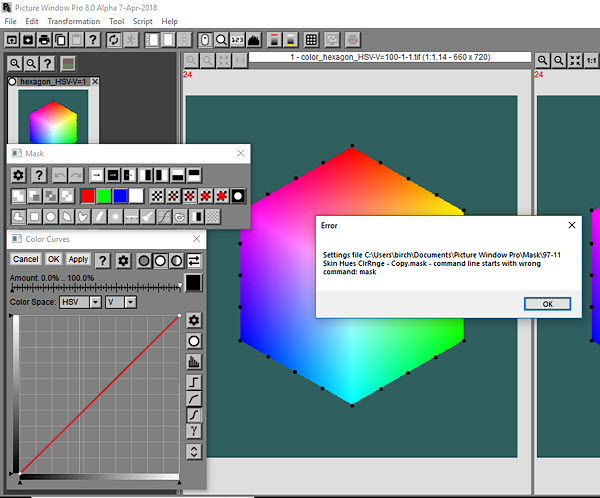Select the gamma curve button
This screenshot has height=498, width=600.
(x=194, y=430)
